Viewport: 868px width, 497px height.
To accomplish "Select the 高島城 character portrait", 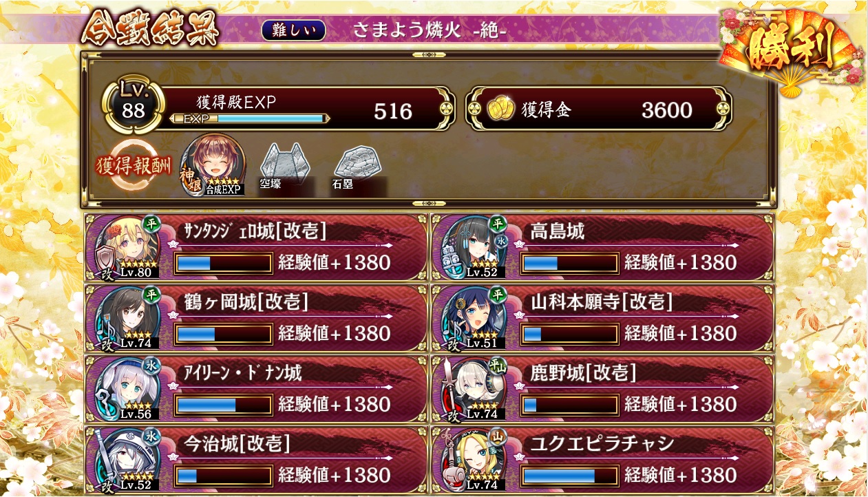I will point(474,246).
